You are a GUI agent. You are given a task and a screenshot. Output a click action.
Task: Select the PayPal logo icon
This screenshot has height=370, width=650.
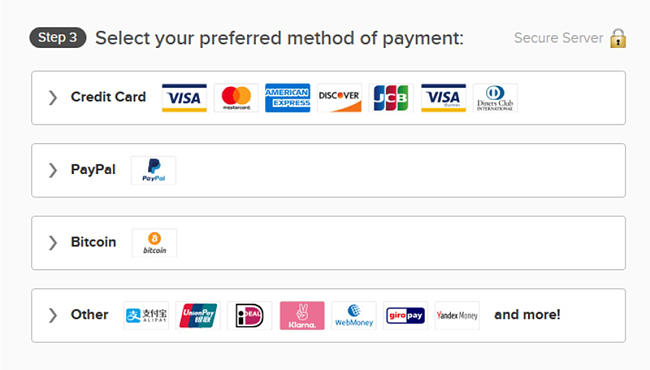click(153, 170)
